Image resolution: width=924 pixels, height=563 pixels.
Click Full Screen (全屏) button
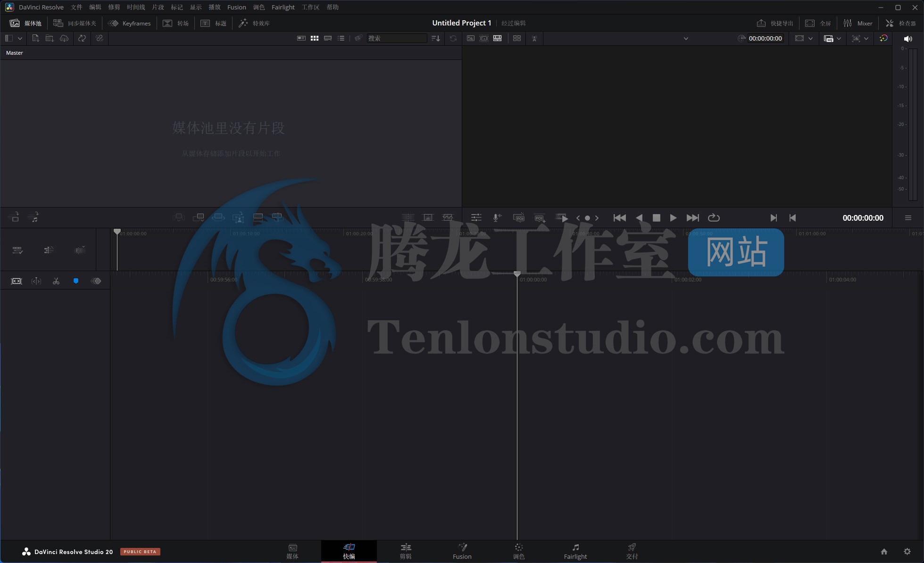pos(818,23)
